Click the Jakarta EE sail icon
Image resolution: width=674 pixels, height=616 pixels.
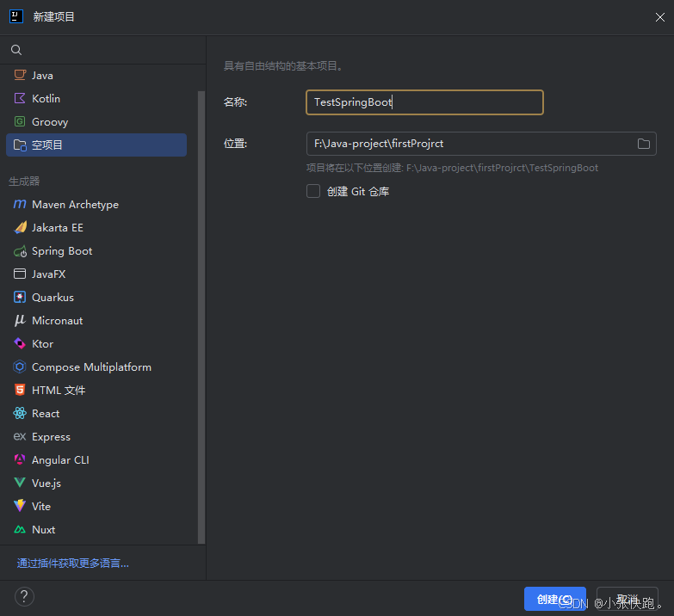point(20,228)
